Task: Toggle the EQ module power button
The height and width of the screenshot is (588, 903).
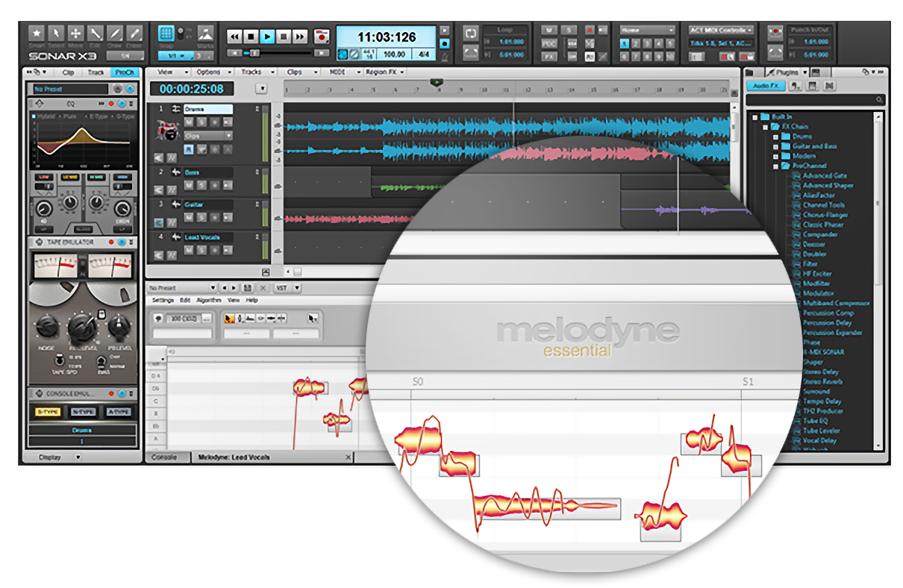Action: [x=121, y=103]
